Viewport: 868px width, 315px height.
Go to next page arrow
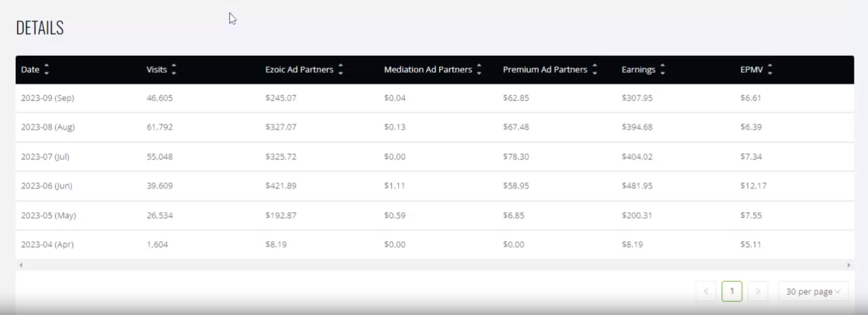pyautogui.click(x=758, y=291)
